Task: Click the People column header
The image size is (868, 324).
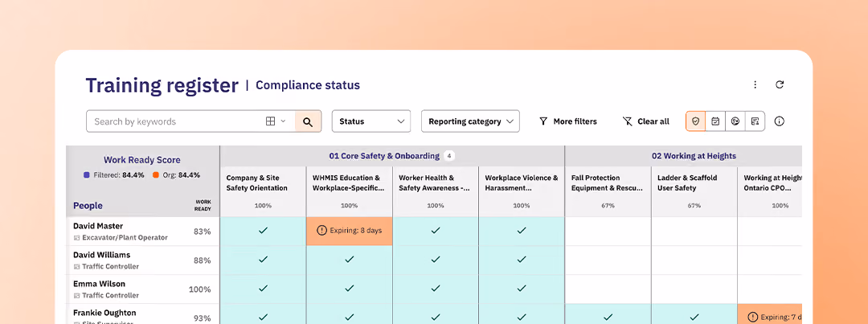Action: [x=88, y=206]
